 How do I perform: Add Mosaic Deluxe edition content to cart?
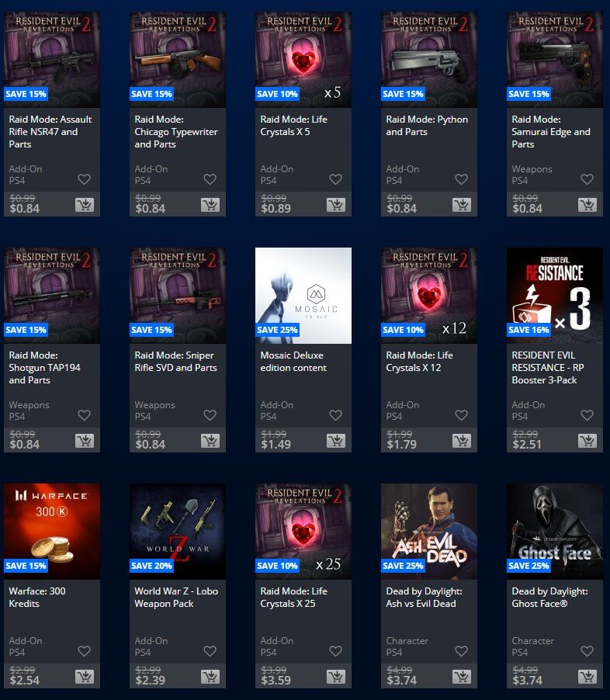pyautogui.click(x=336, y=441)
